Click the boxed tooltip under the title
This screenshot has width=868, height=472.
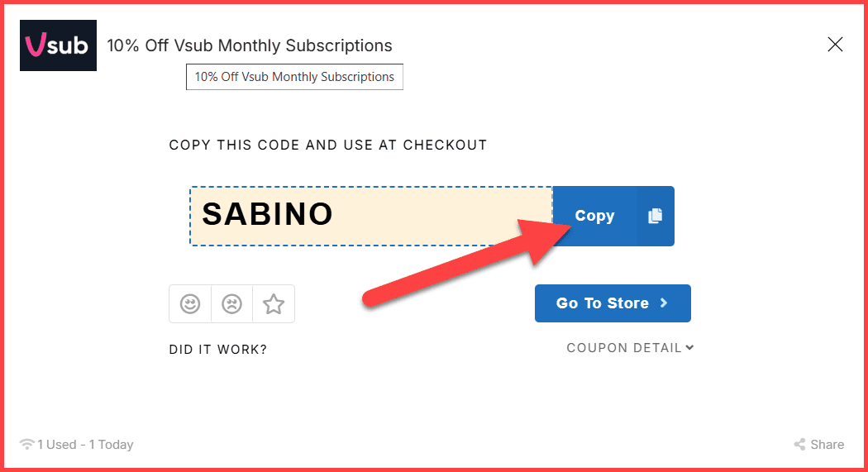(x=294, y=77)
